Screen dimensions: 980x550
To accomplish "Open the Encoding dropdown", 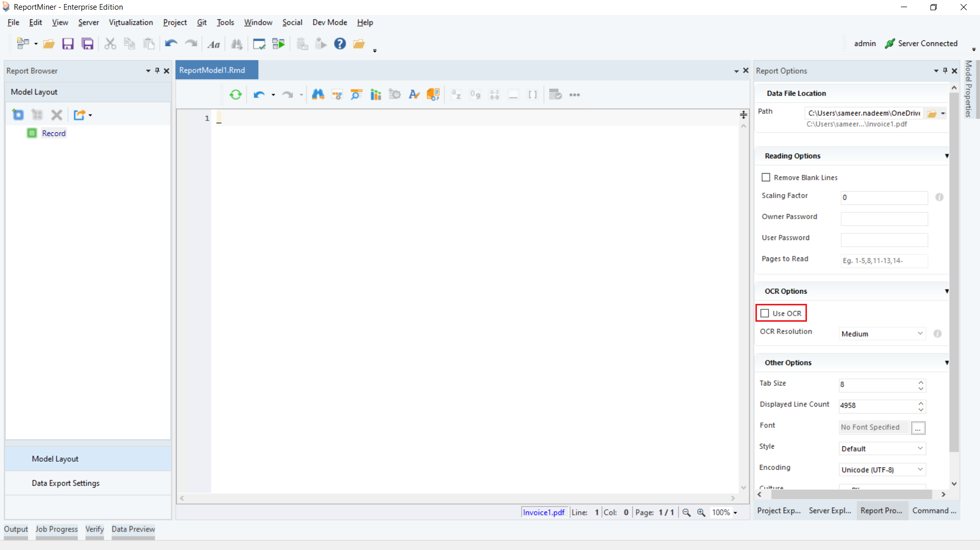I will click(x=882, y=470).
